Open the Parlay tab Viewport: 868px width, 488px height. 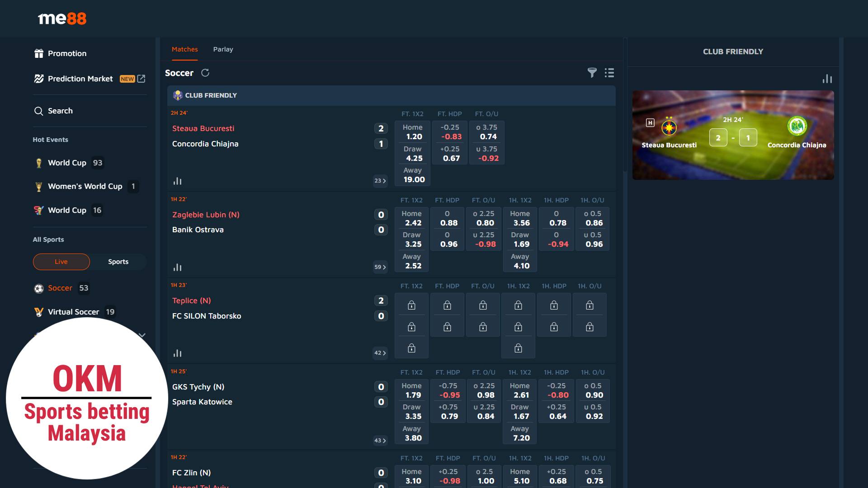[x=223, y=49]
